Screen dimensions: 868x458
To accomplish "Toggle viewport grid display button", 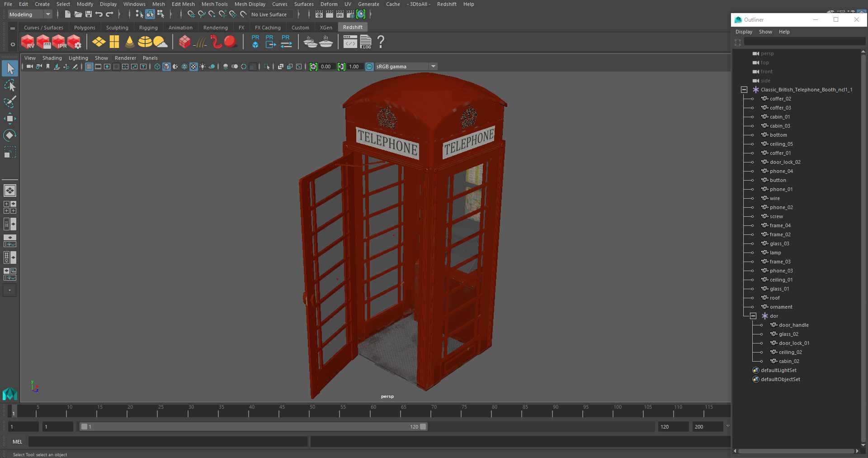I will pos(89,67).
